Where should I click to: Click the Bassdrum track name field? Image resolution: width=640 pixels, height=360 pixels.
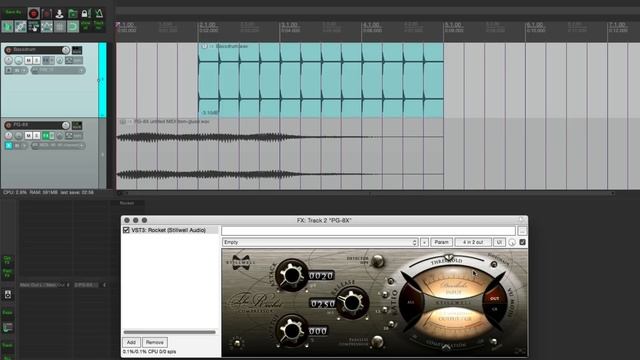point(37,50)
